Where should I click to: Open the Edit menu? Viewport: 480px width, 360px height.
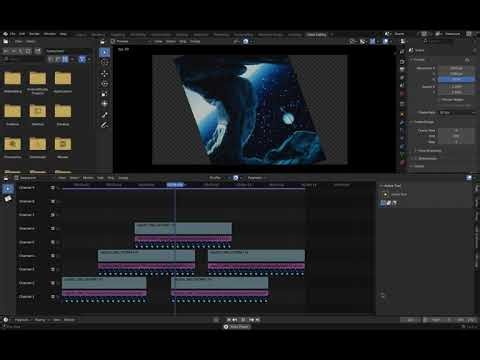tap(22, 34)
